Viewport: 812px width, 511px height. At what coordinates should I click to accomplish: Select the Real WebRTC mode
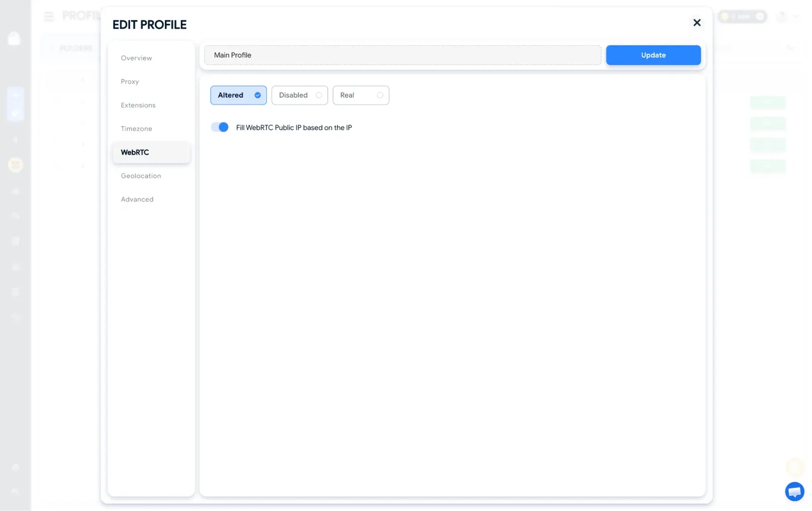(360, 95)
